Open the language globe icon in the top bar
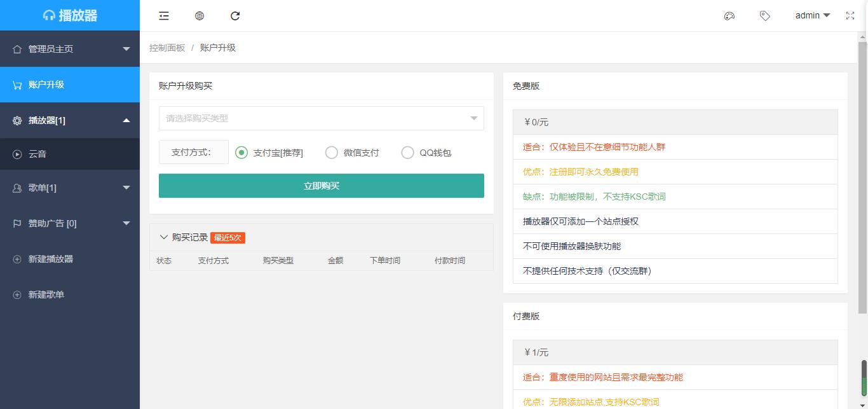 199,15
